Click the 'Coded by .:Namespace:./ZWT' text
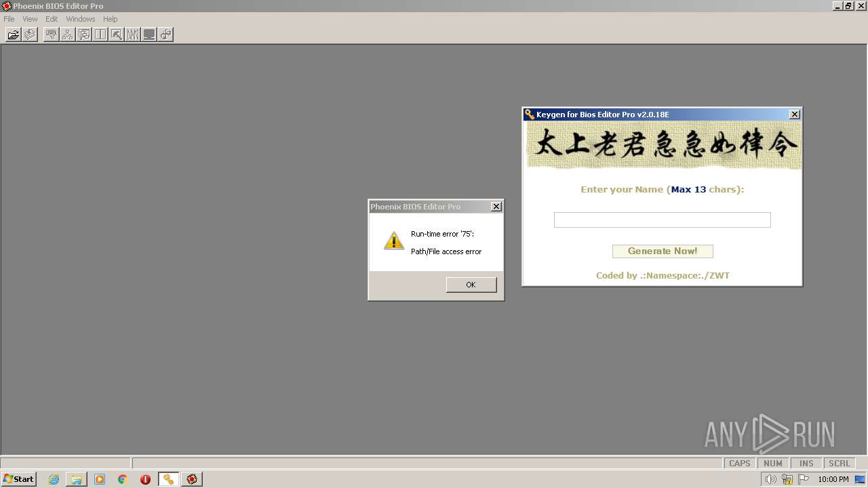 [663, 275]
